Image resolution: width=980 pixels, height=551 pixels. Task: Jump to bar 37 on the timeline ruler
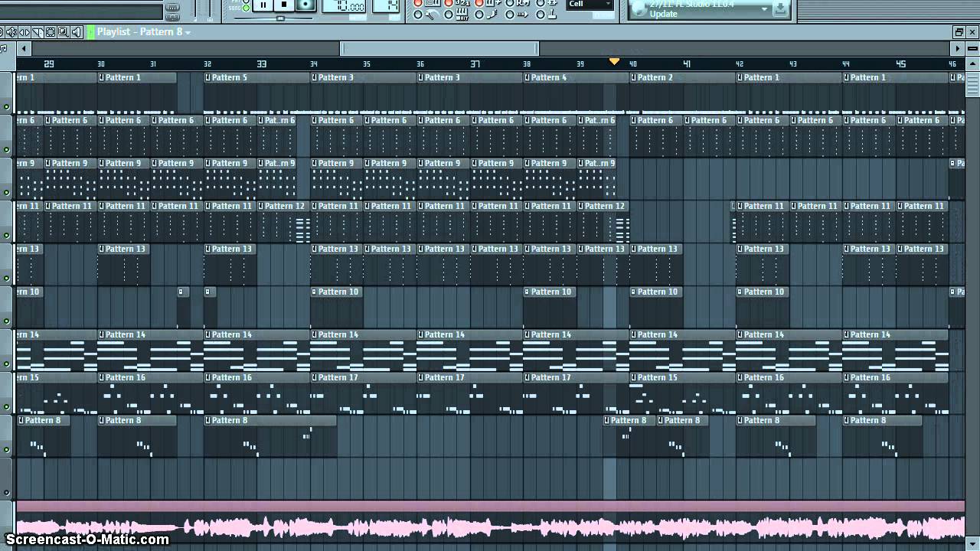(475, 64)
